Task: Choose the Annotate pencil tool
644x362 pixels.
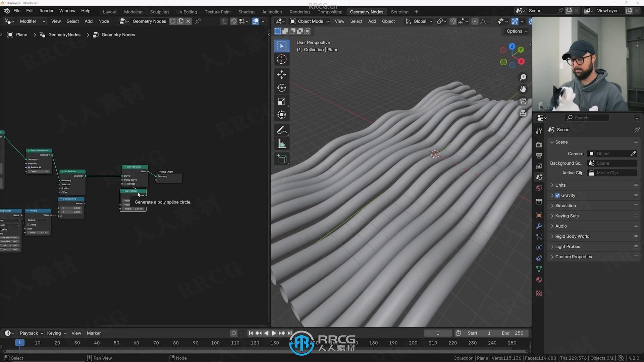Action: point(282,130)
